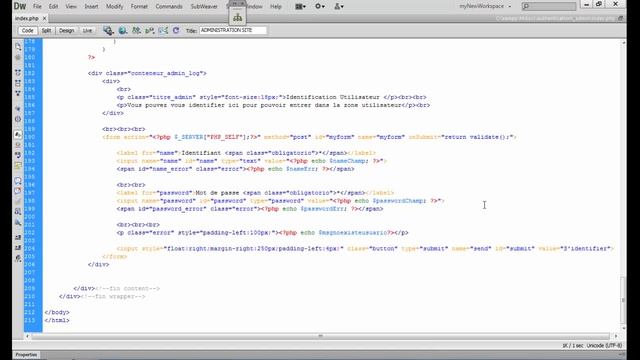Open the Layout dropdown in application bar

click(x=301, y=7)
